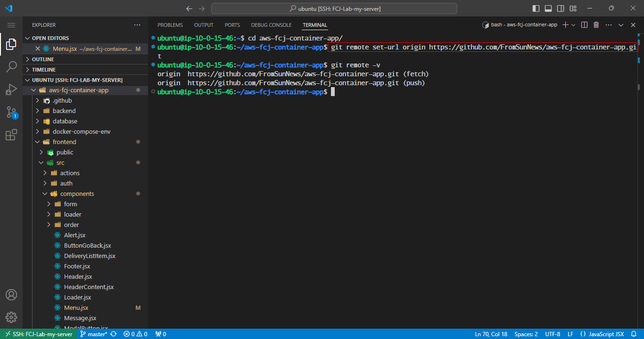Open HeaderContent.jsx file
The width and height of the screenshot is (644, 339).
pos(85,287)
